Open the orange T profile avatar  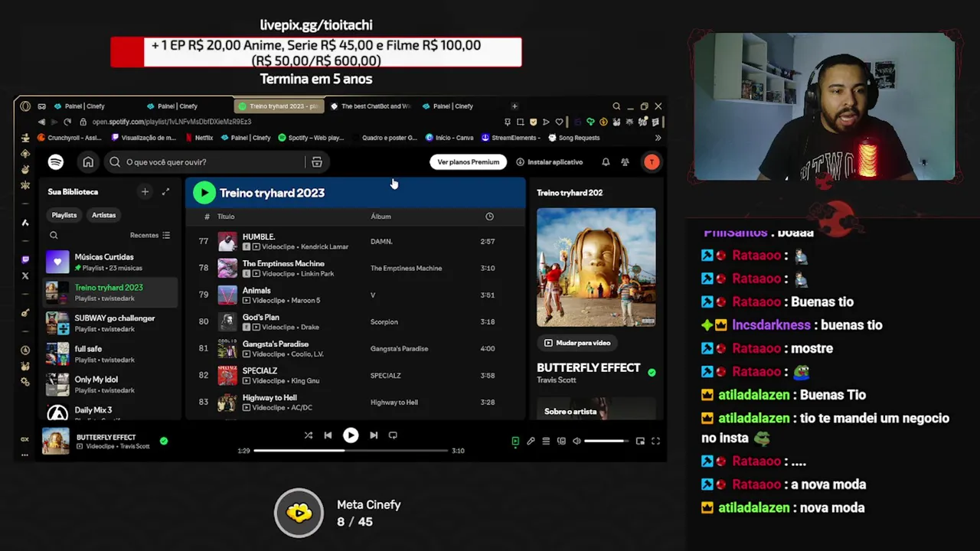652,162
